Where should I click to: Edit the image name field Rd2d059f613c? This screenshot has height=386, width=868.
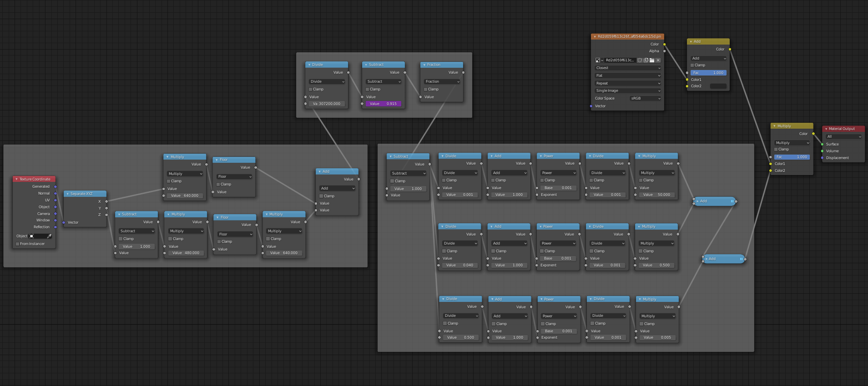click(620, 60)
